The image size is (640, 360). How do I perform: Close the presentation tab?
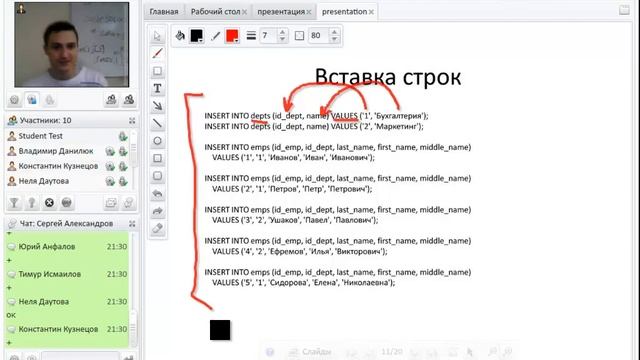point(371,12)
